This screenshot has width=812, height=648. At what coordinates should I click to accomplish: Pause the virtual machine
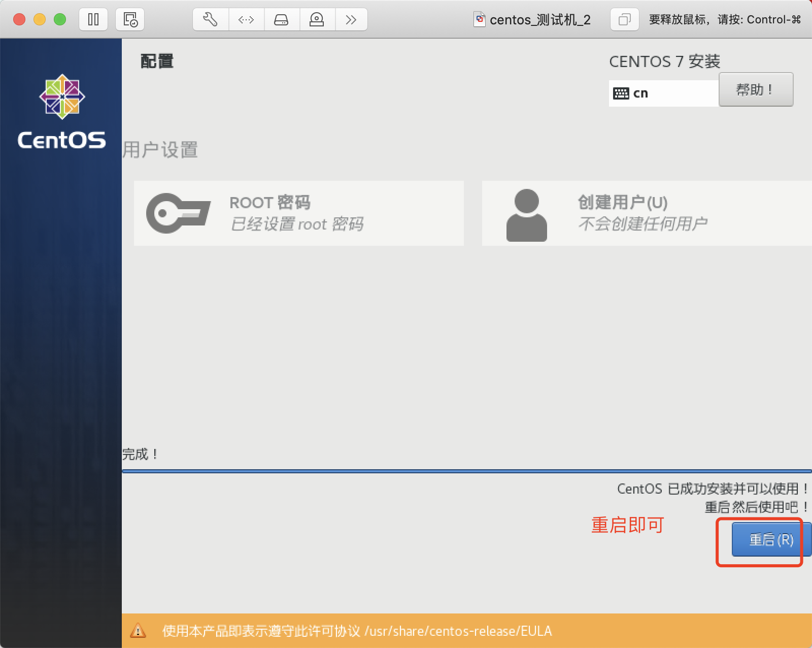(x=93, y=20)
